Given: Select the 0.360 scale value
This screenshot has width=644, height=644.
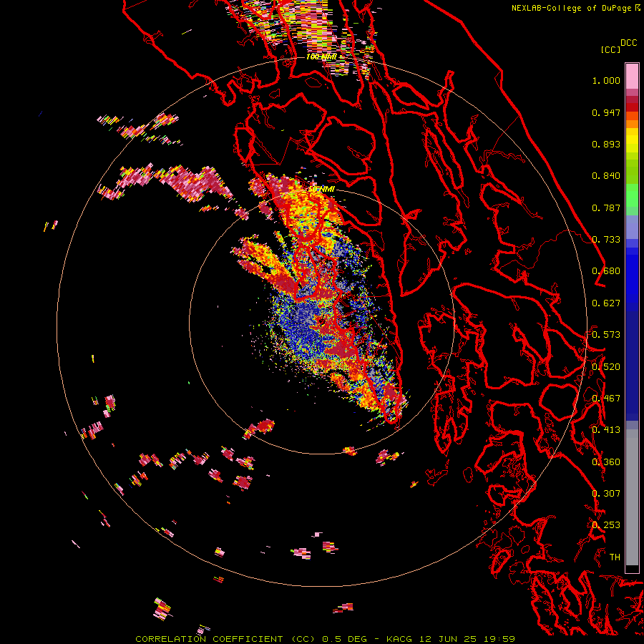Looking at the screenshot, I should pos(606,462).
